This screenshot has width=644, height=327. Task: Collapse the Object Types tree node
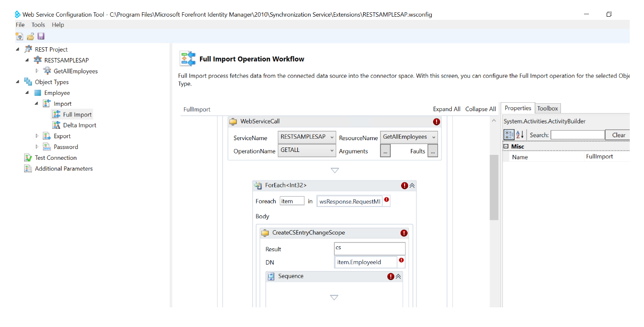(18, 82)
